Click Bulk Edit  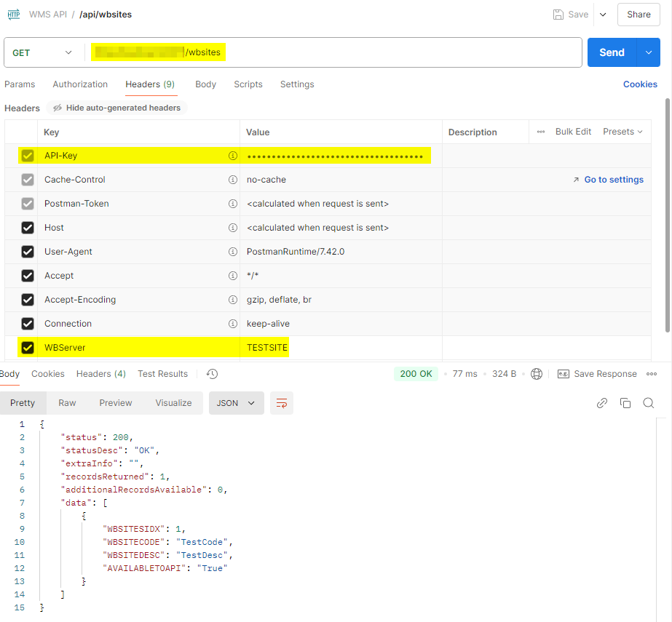574,132
